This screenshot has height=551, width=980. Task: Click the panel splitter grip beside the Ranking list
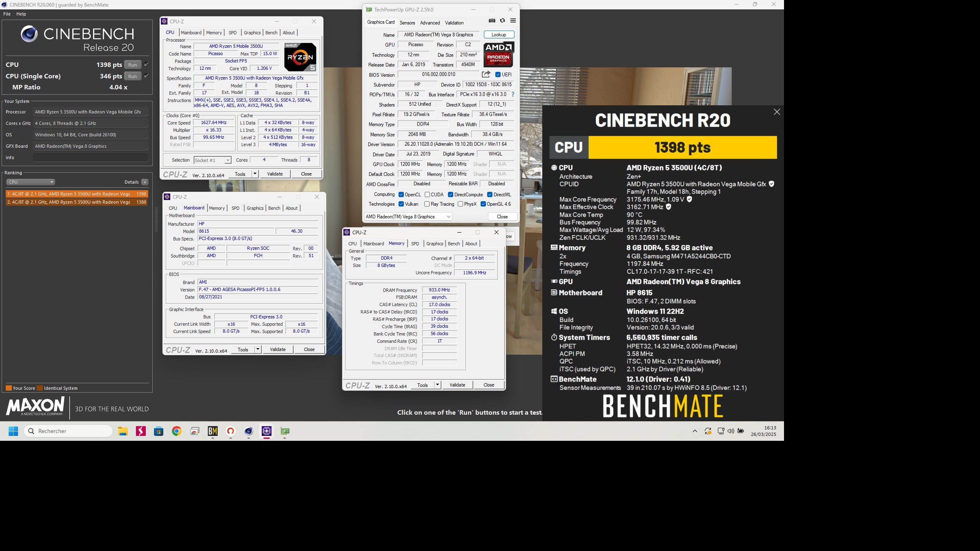point(156,220)
